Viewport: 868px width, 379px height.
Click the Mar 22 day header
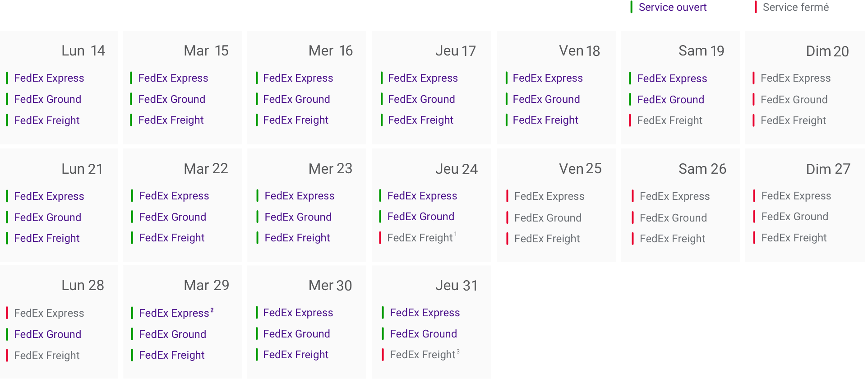(x=206, y=169)
